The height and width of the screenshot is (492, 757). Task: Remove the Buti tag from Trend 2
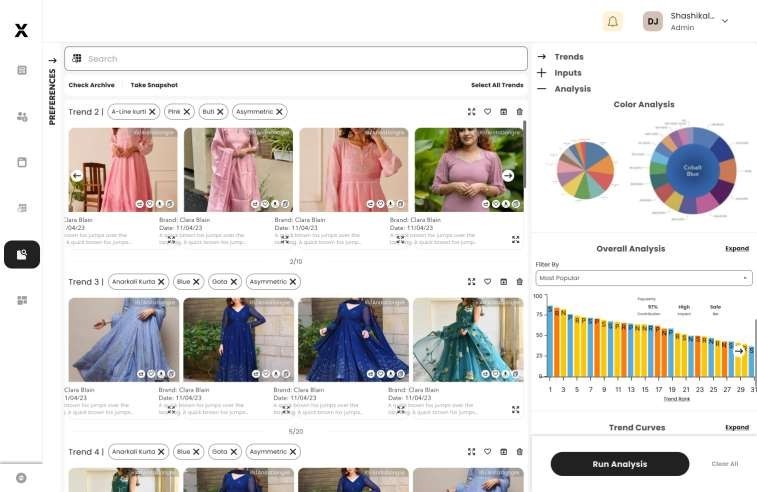pos(220,112)
